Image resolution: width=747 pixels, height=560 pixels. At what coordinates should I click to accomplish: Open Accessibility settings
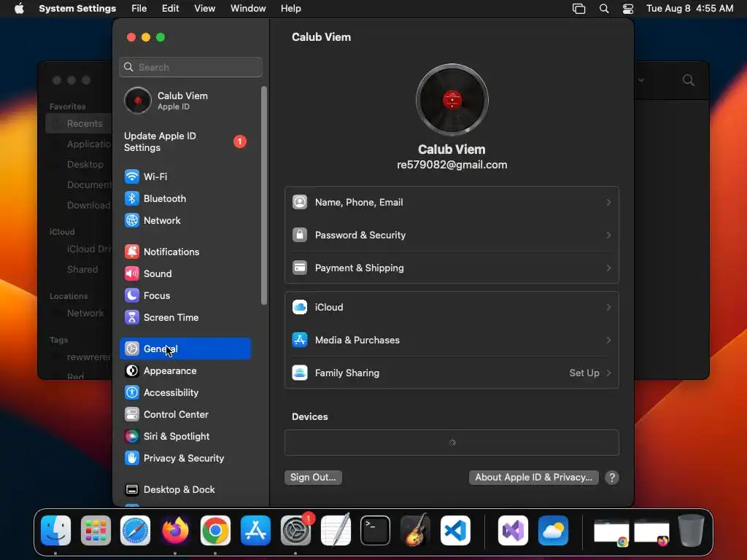[x=185, y=393]
